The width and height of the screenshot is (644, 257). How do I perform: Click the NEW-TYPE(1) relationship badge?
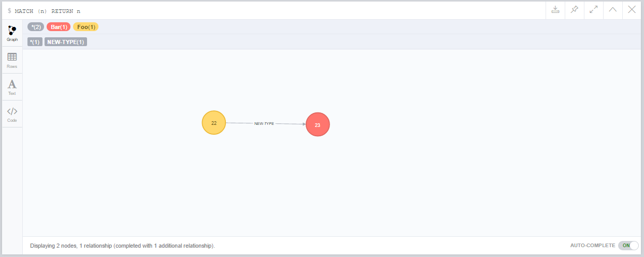pos(66,42)
